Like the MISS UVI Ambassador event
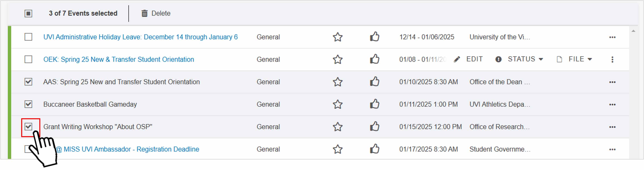This screenshot has width=644, height=170. tap(374, 149)
